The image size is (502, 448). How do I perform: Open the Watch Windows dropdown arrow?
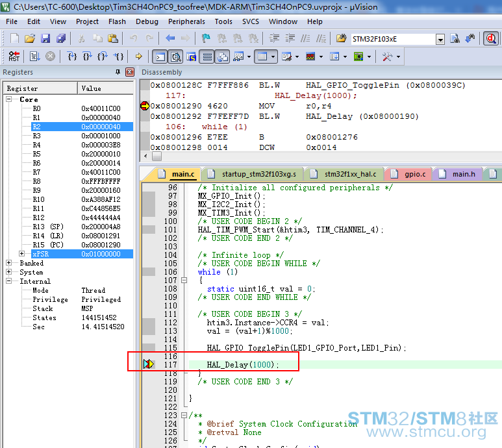tap(249, 57)
